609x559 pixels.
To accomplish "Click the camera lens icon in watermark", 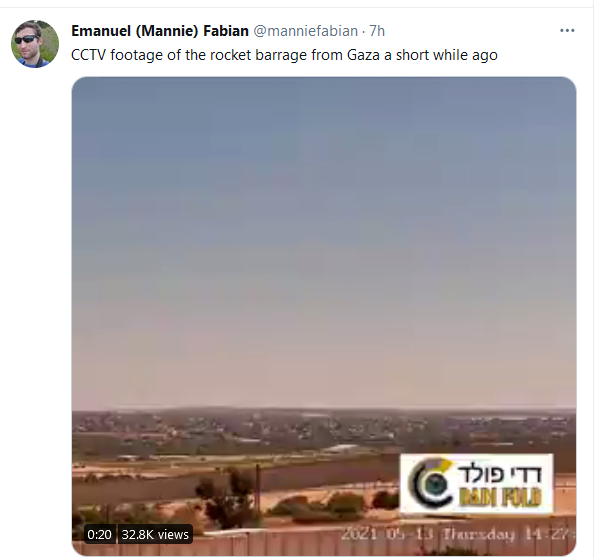I will 431,484.
